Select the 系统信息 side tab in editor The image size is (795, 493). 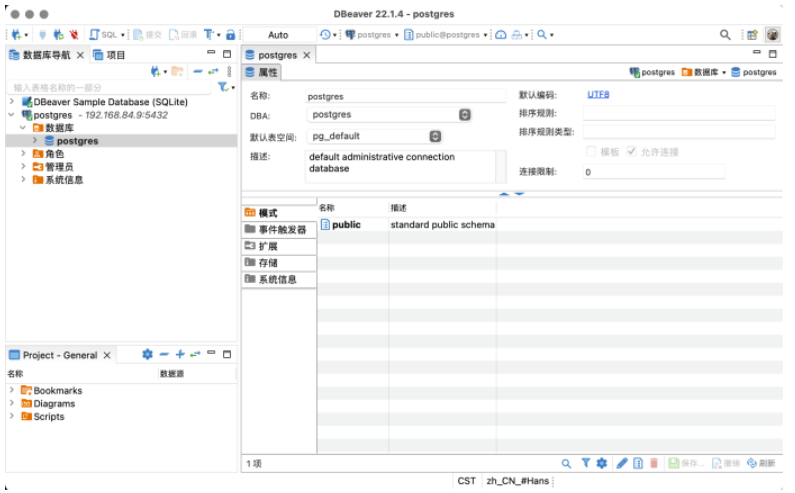pos(279,279)
